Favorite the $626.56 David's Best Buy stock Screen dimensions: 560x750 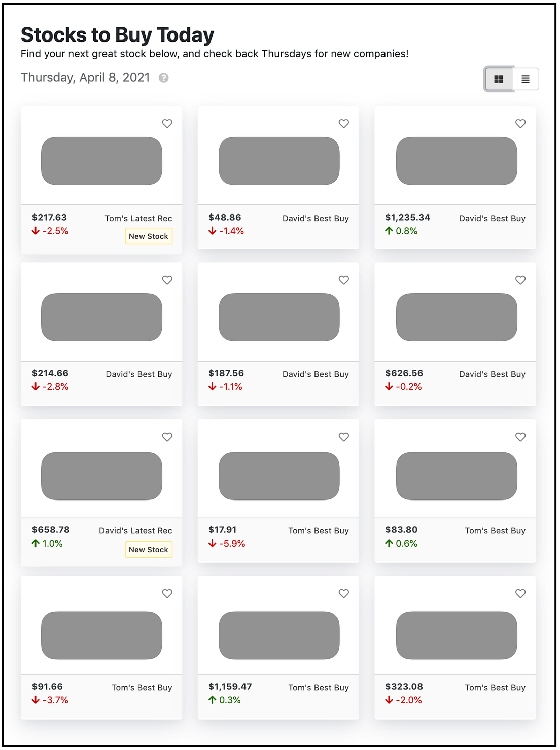520,280
